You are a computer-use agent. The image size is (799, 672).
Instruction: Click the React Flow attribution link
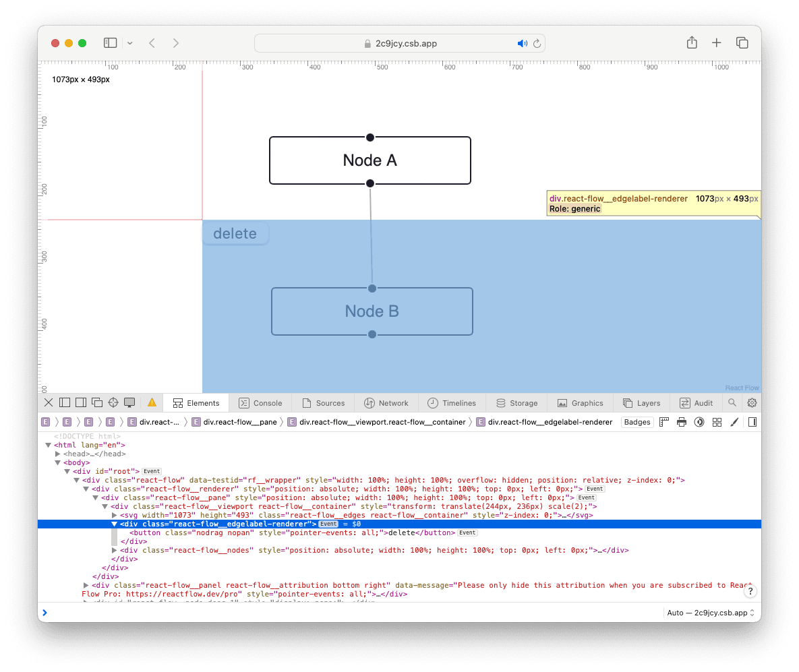pos(742,388)
